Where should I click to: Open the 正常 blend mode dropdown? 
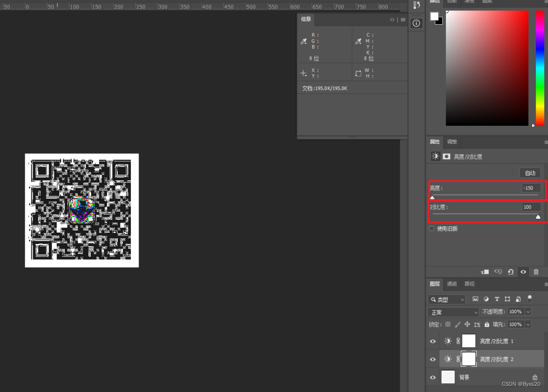(x=453, y=312)
